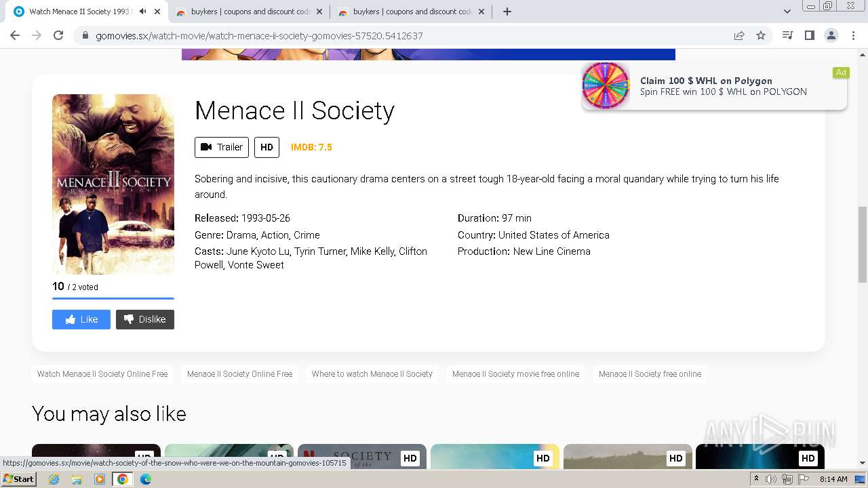This screenshot has height=488, width=868.
Task: Close the Watch Menace II Society tab
Action: tap(157, 12)
